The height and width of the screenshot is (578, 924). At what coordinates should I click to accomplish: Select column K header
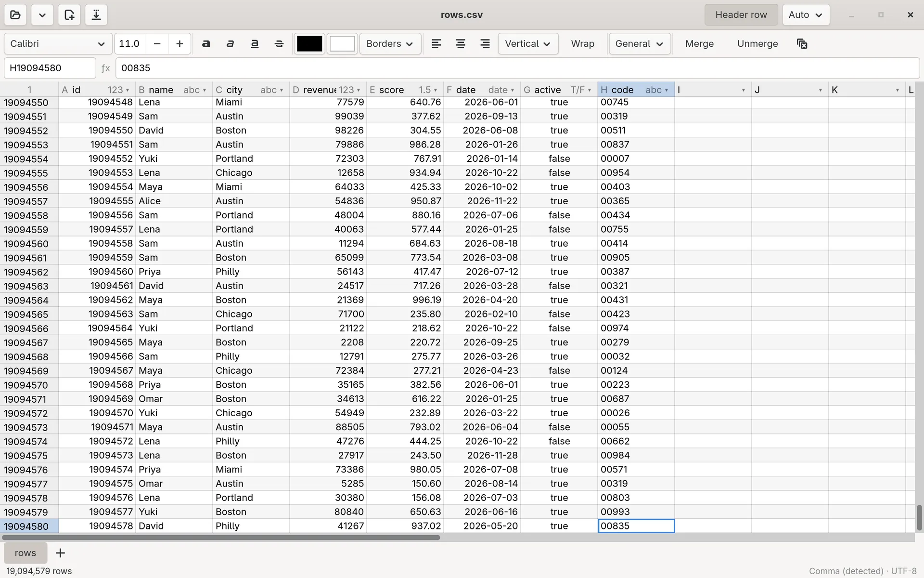(867, 90)
